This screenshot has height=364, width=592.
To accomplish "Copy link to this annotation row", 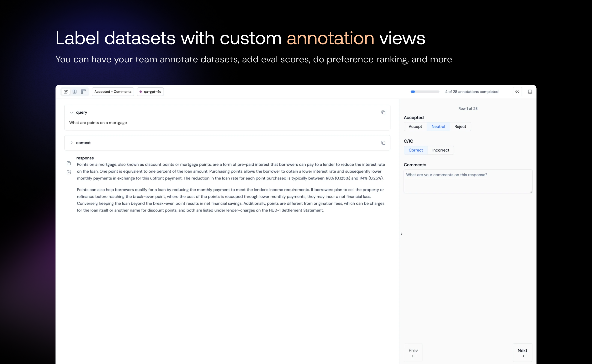I will coord(517,91).
